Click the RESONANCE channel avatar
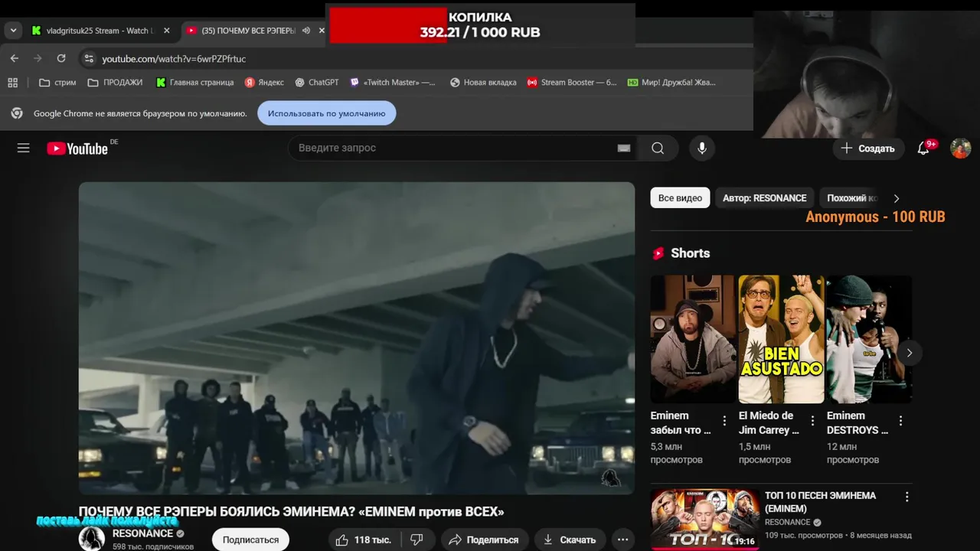Image resolution: width=980 pixels, height=551 pixels. coord(92,539)
